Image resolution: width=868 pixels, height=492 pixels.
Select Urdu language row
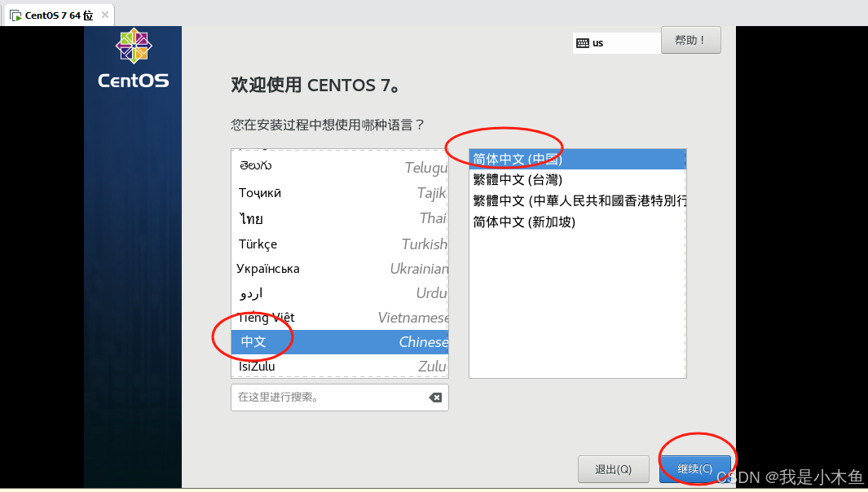pos(340,292)
